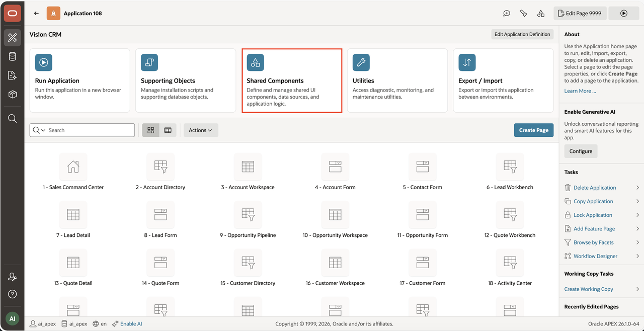Click the Utilities wrench card icon
The height and width of the screenshot is (331, 644).
(361, 62)
